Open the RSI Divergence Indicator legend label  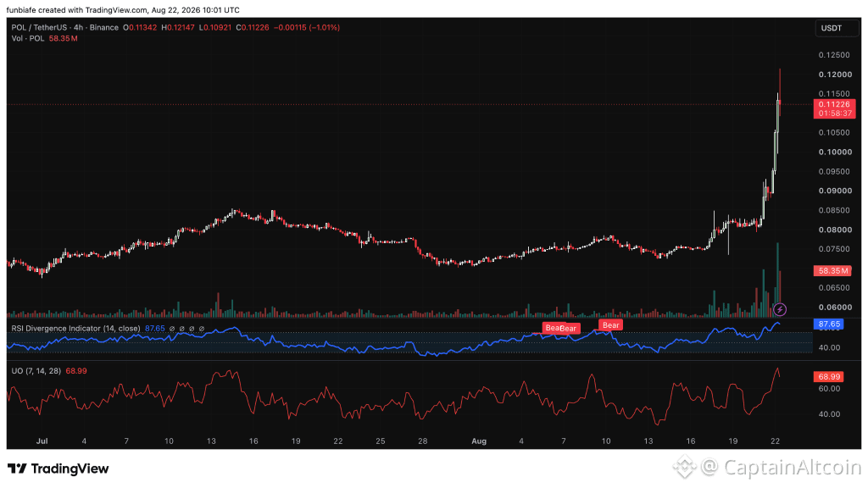pos(75,328)
